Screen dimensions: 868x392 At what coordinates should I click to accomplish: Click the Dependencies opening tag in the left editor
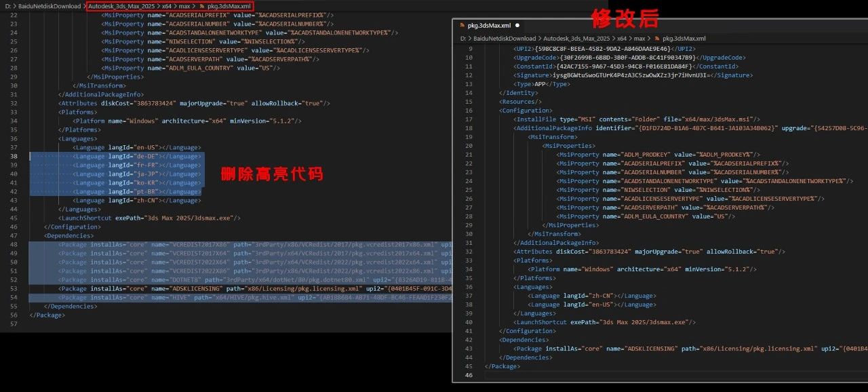tap(68, 235)
